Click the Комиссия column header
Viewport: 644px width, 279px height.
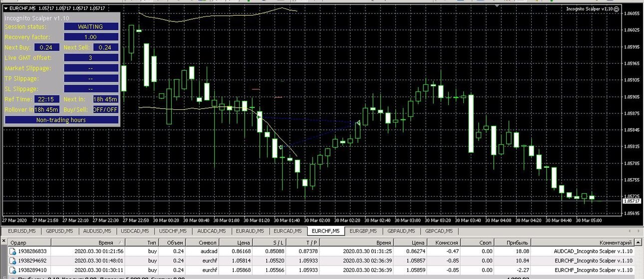(444, 242)
